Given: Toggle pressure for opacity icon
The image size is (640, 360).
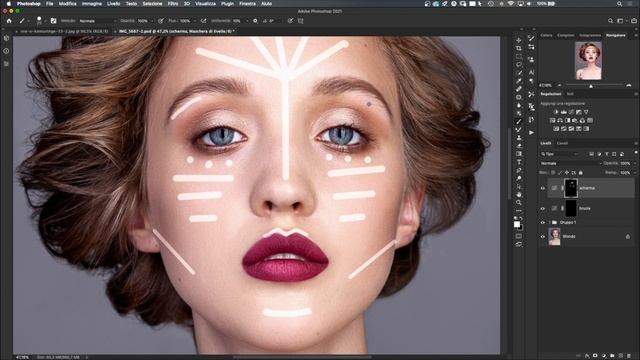Looking at the screenshot, I should (x=161, y=20).
